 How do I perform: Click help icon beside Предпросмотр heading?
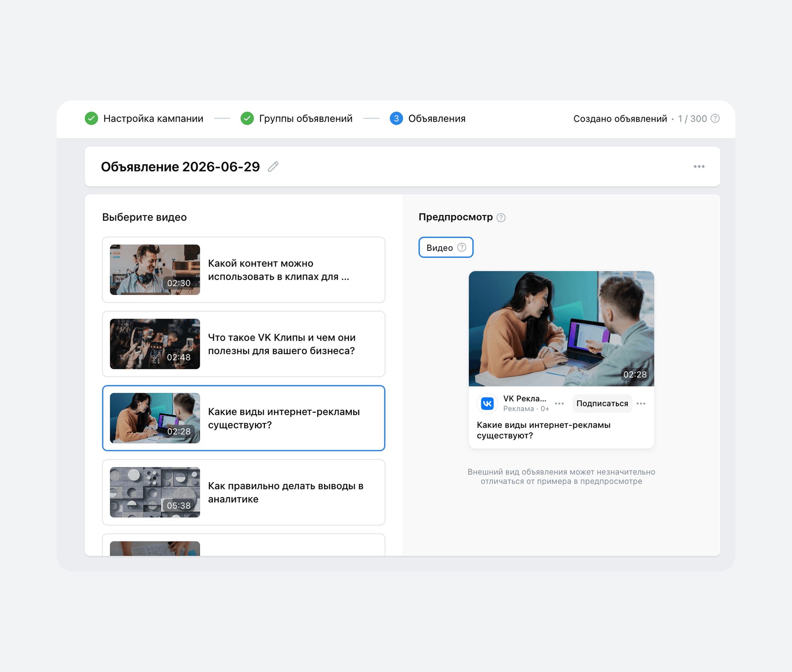[x=501, y=218]
